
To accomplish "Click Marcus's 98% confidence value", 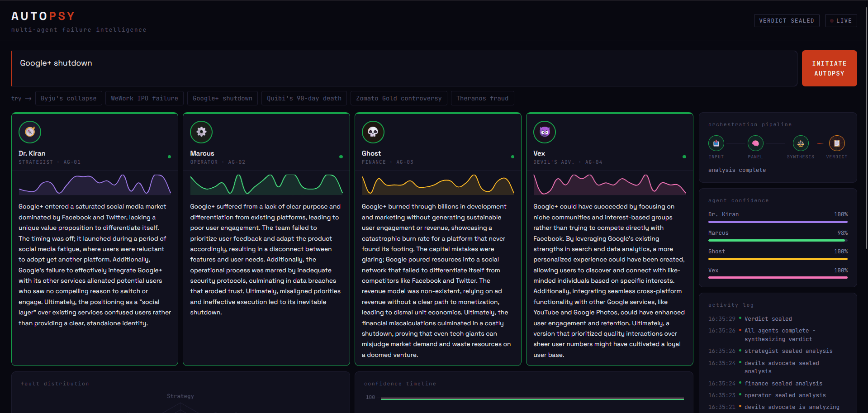I will click(x=843, y=233).
